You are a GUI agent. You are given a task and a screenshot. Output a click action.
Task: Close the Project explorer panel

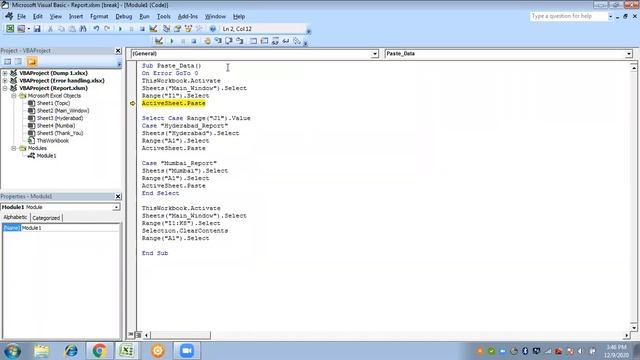click(x=118, y=51)
